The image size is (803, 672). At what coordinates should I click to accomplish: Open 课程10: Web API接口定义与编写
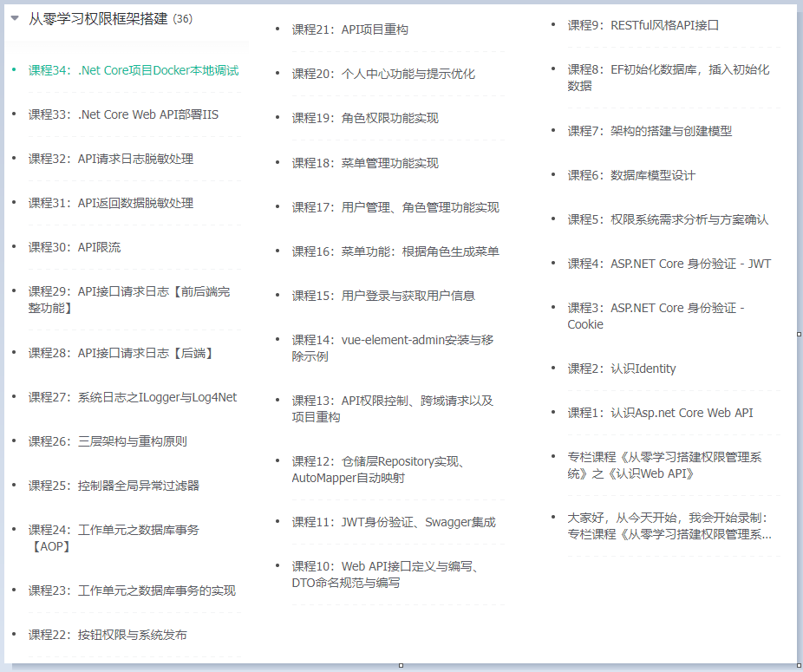click(386, 574)
